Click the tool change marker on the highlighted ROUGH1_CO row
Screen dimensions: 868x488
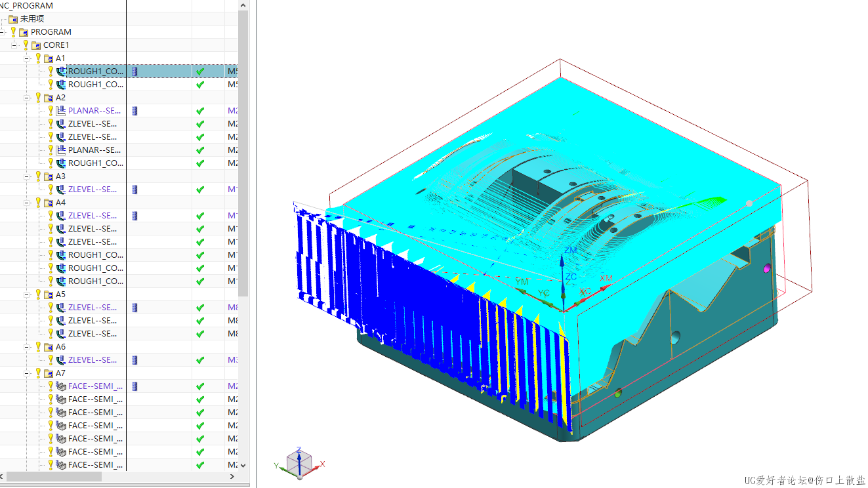click(x=134, y=71)
